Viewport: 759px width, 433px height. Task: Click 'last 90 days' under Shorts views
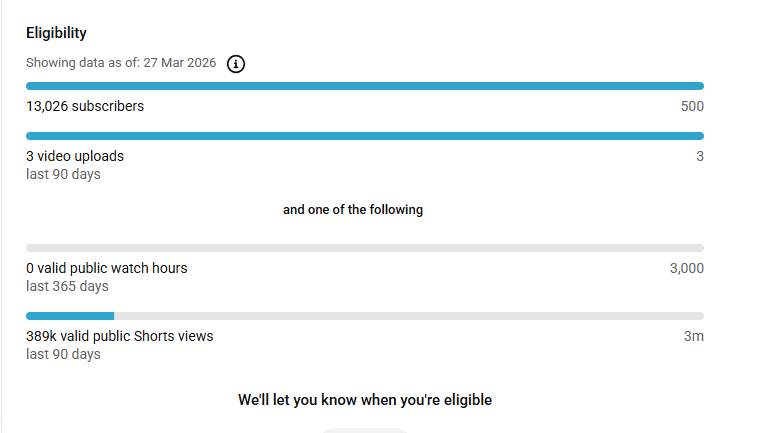point(63,354)
